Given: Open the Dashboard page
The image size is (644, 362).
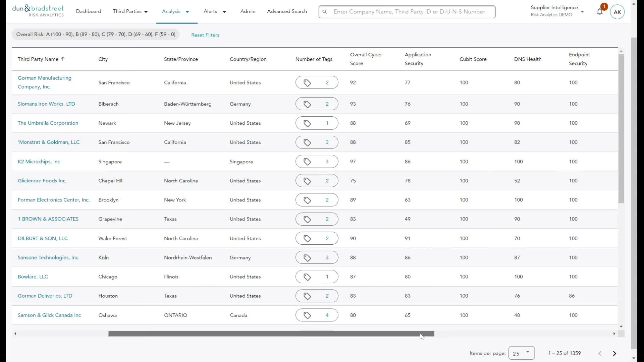Looking at the screenshot, I should click(89, 11).
